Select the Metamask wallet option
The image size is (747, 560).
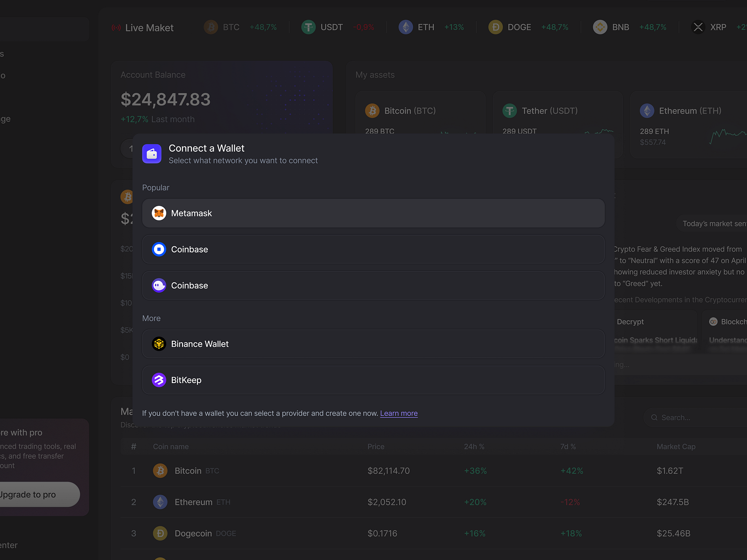(x=373, y=213)
